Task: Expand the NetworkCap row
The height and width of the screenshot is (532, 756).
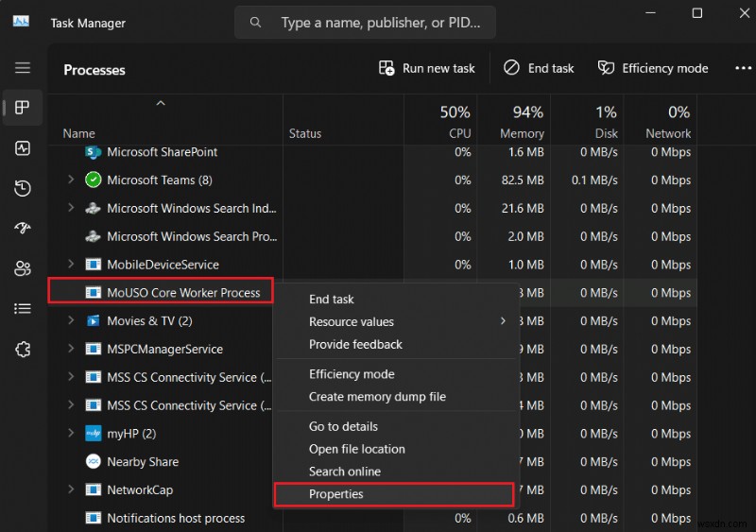Action: click(x=71, y=489)
